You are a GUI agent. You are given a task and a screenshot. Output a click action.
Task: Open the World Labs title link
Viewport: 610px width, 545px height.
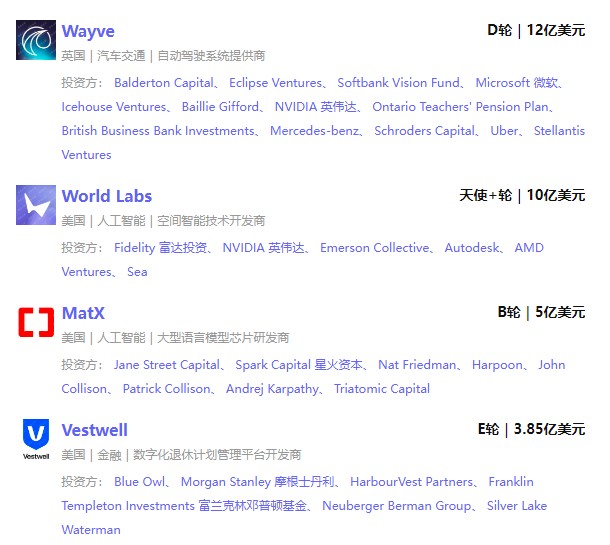tap(107, 196)
